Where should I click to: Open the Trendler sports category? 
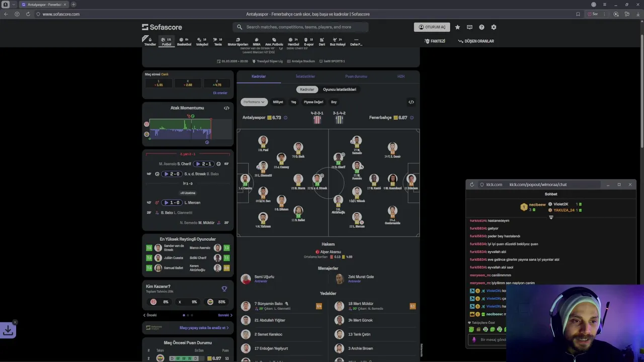tap(150, 41)
